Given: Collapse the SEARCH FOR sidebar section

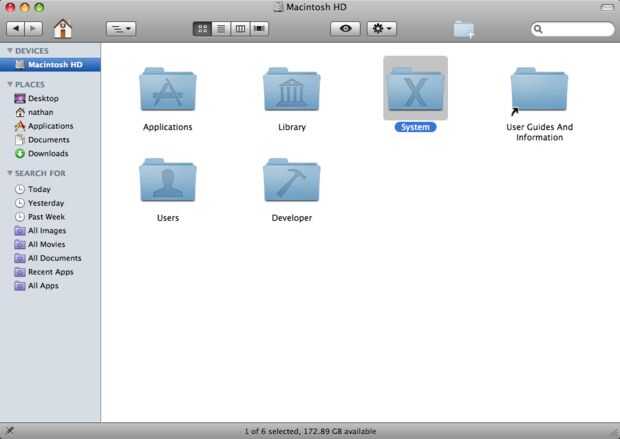Looking at the screenshot, I should click(x=10, y=173).
